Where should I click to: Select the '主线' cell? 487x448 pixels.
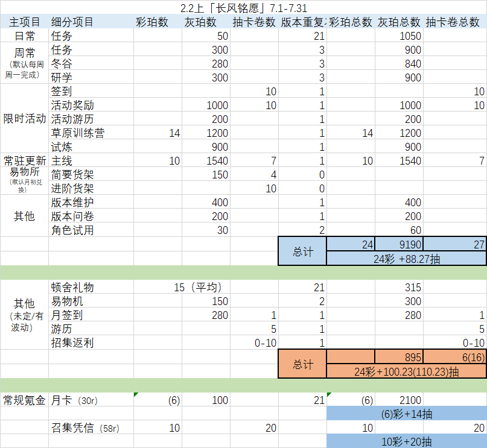pos(91,160)
